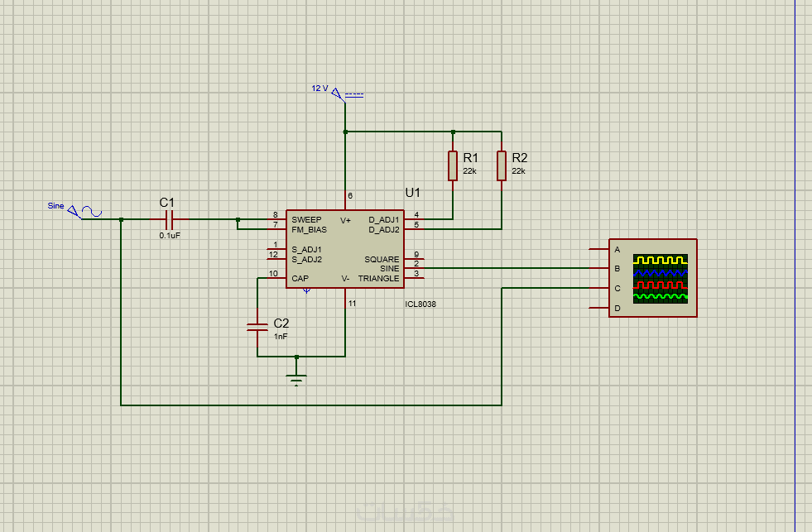This screenshot has height=532, width=812.
Task: Click the CAP pin 10
Action: coord(276,278)
